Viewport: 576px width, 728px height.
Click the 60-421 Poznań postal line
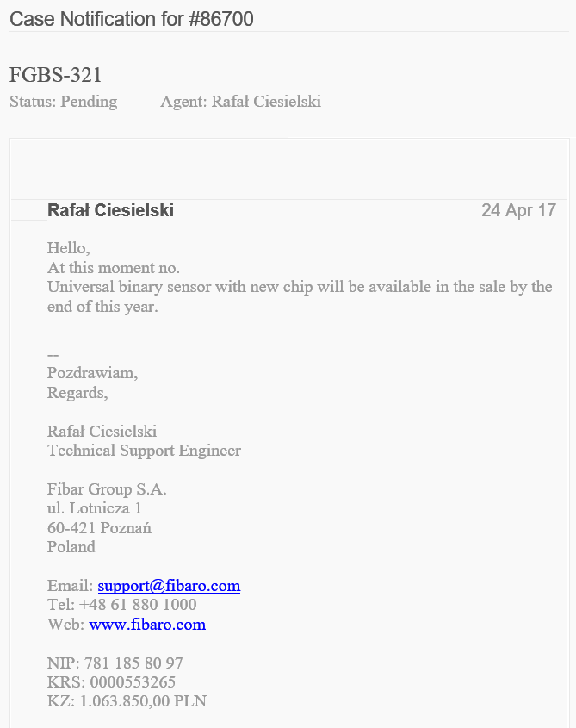click(x=99, y=527)
